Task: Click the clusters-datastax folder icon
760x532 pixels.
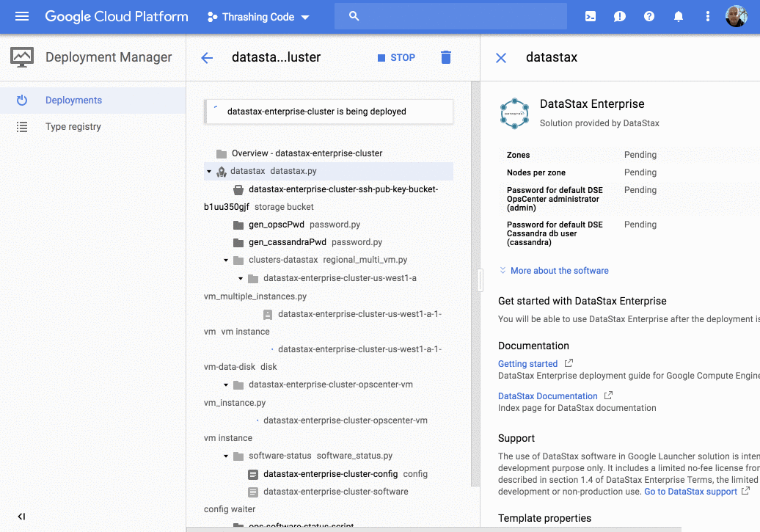Action: [x=238, y=260]
